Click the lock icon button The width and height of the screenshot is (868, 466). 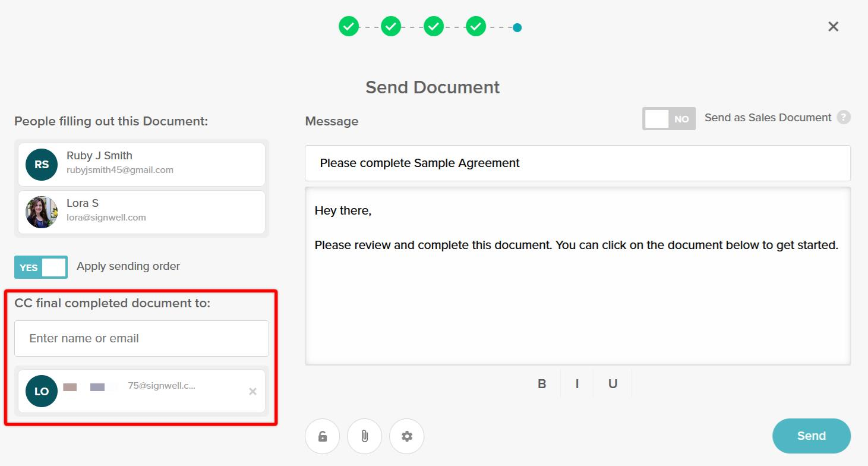tap(322, 436)
